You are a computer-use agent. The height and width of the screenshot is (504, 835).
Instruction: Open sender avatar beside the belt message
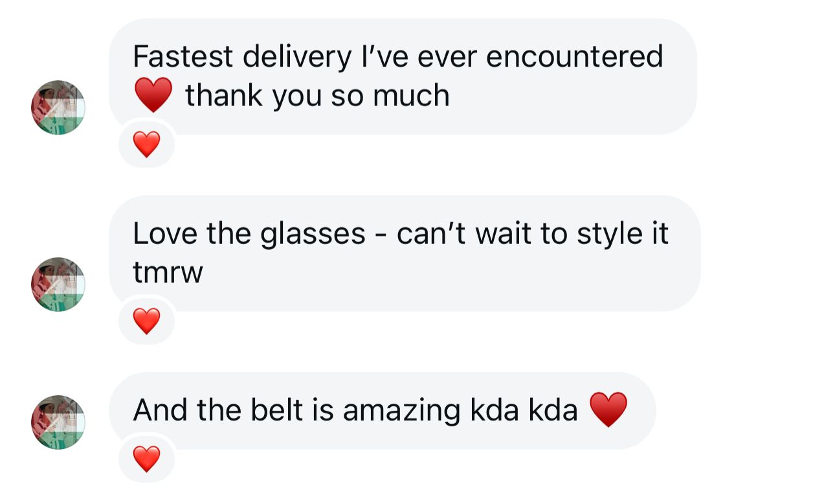[x=58, y=422]
